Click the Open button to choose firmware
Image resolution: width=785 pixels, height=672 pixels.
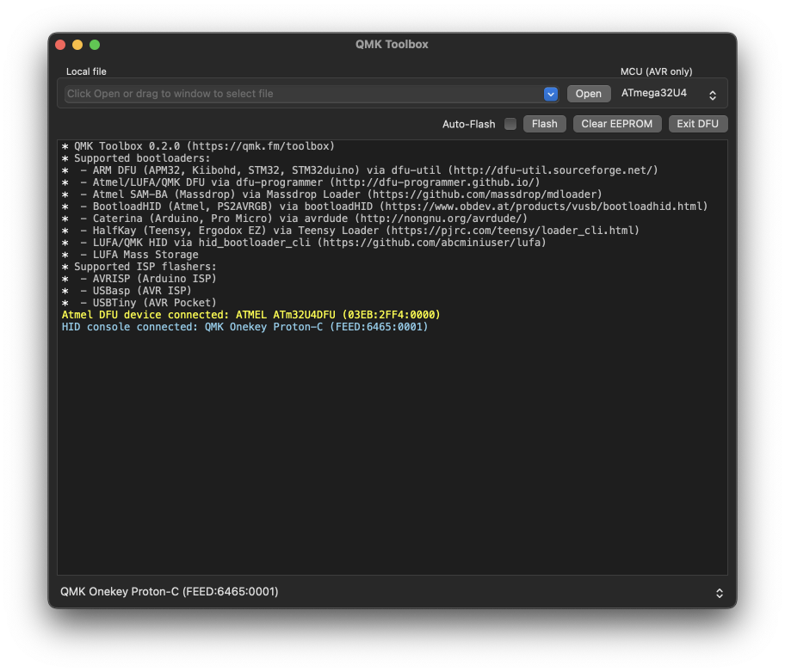tap(588, 94)
